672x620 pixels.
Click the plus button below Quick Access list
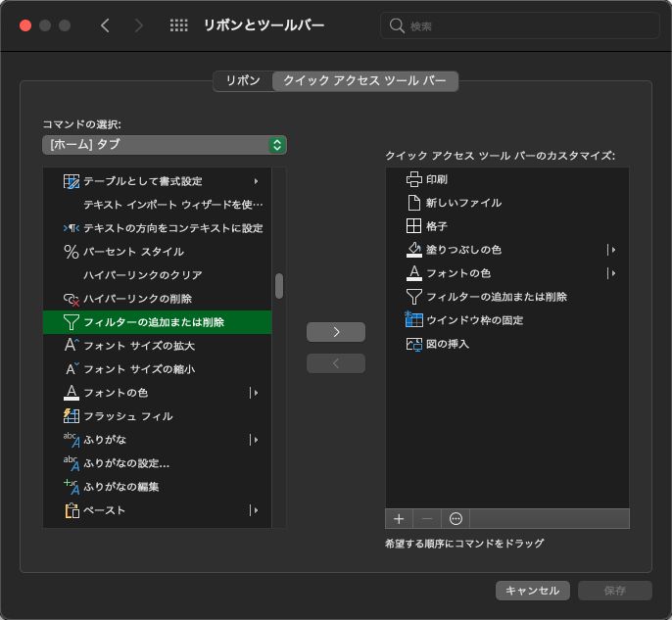(399, 518)
